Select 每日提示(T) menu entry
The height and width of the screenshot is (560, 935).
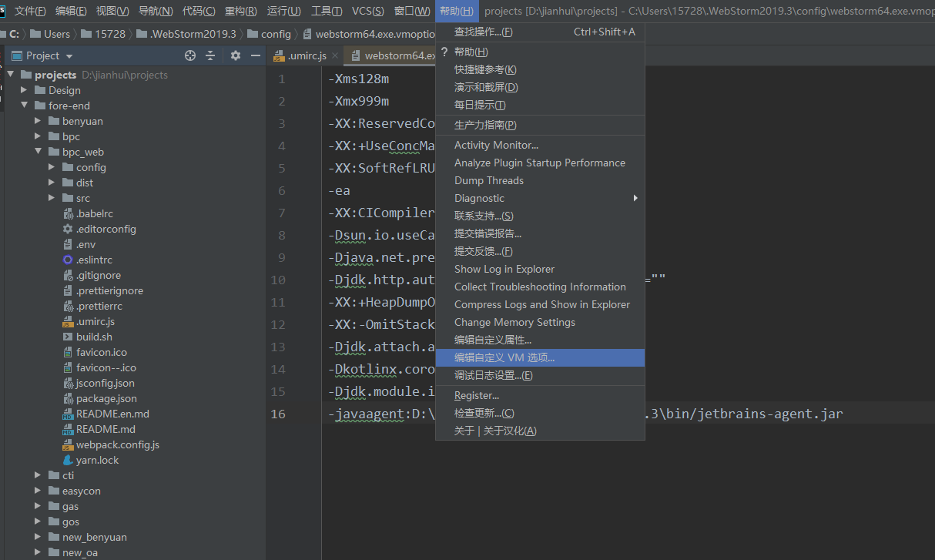[x=540, y=105]
